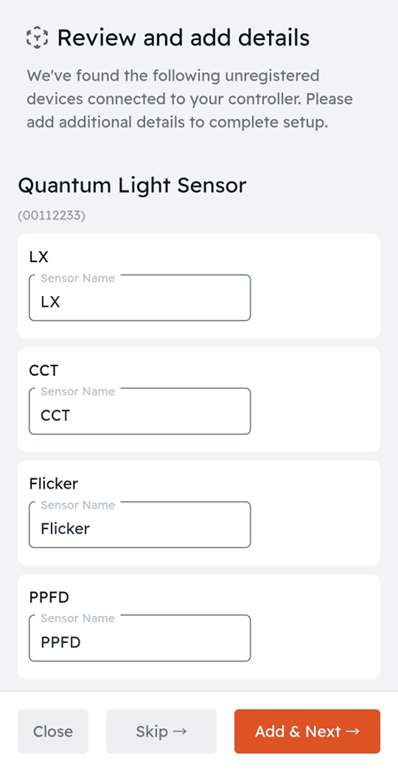
Task: Click Sensor Name floating label on PPFD field
Action: coord(78,618)
